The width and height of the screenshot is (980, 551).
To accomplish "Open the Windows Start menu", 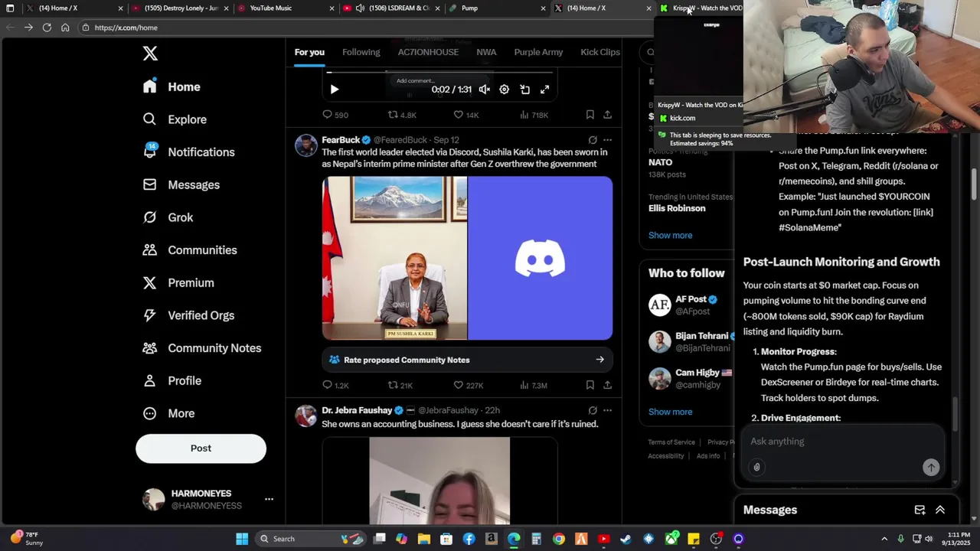I will 242,539.
